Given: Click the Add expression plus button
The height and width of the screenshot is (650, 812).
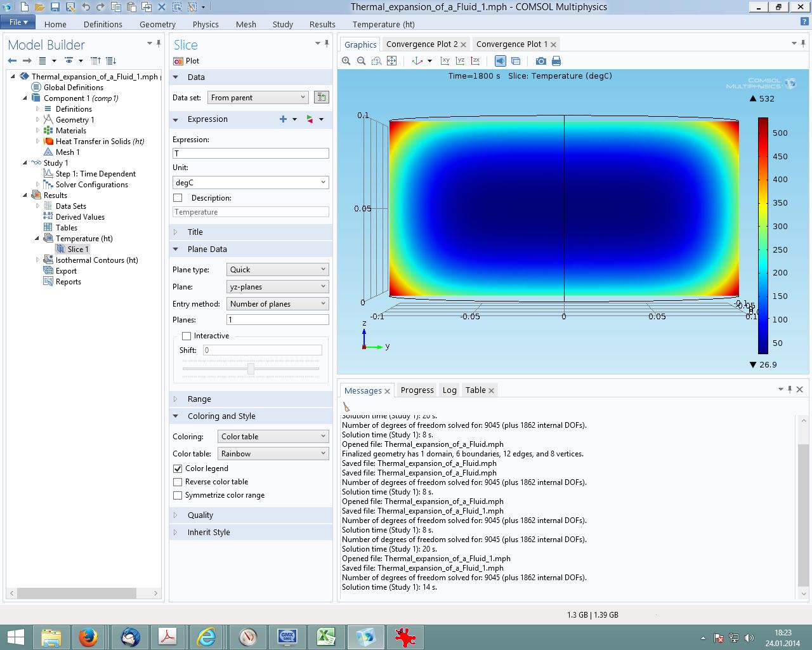Looking at the screenshot, I should 284,119.
